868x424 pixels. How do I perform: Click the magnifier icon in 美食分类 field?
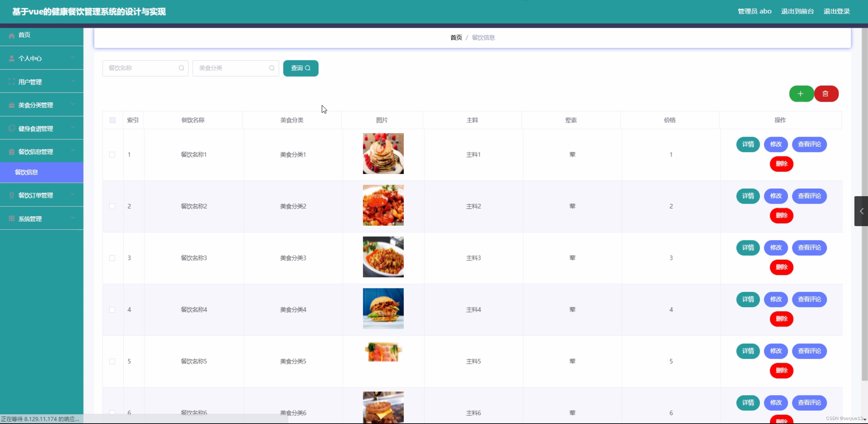click(x=272, y=68)
